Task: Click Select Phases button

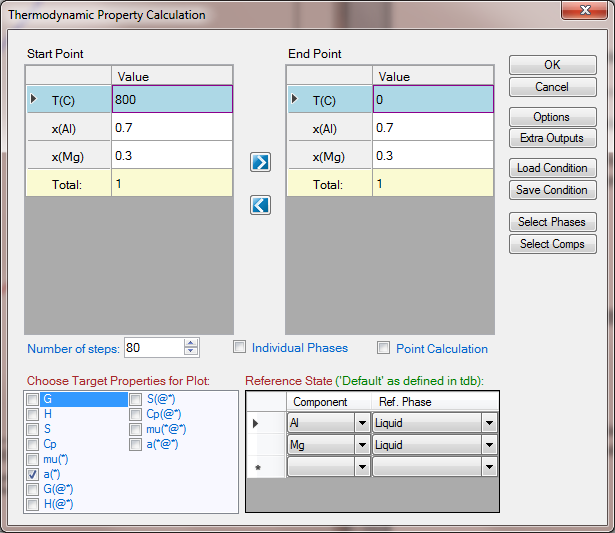Action: point(552,222)
